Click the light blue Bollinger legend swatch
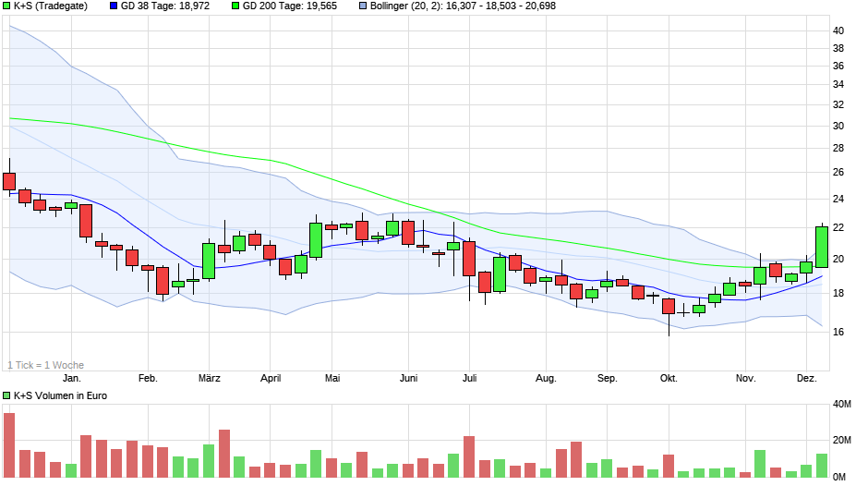868x486 pixels. click(364, 6)
